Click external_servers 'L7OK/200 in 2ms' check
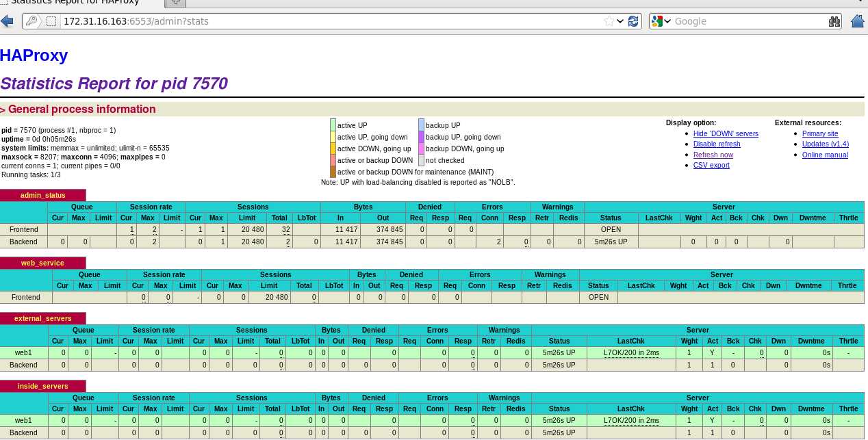Viewport: 868px width, 440px height. click(x=631, y=352)
